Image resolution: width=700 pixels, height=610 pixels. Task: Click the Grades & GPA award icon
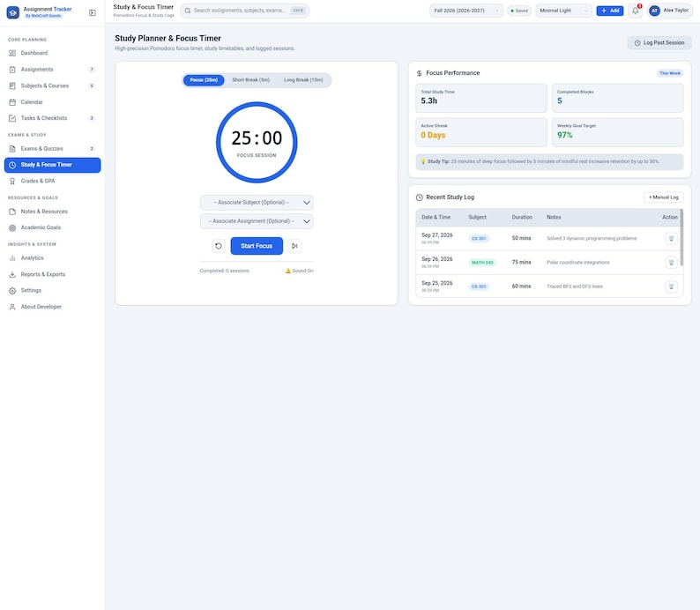[12, 182]
